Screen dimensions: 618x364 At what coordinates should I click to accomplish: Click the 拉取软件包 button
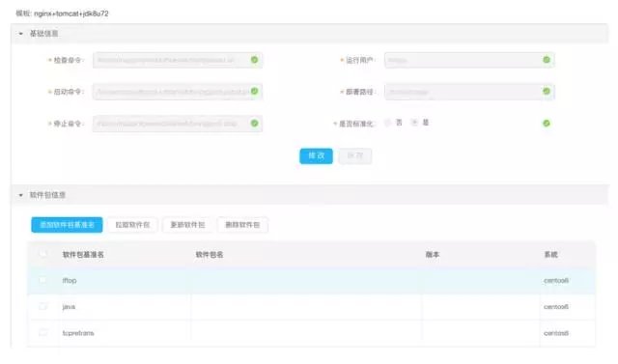(x=132, y=225)
